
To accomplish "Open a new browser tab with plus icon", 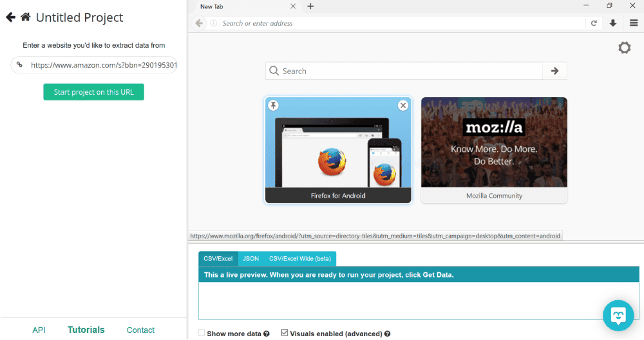I will pos(310,6).
